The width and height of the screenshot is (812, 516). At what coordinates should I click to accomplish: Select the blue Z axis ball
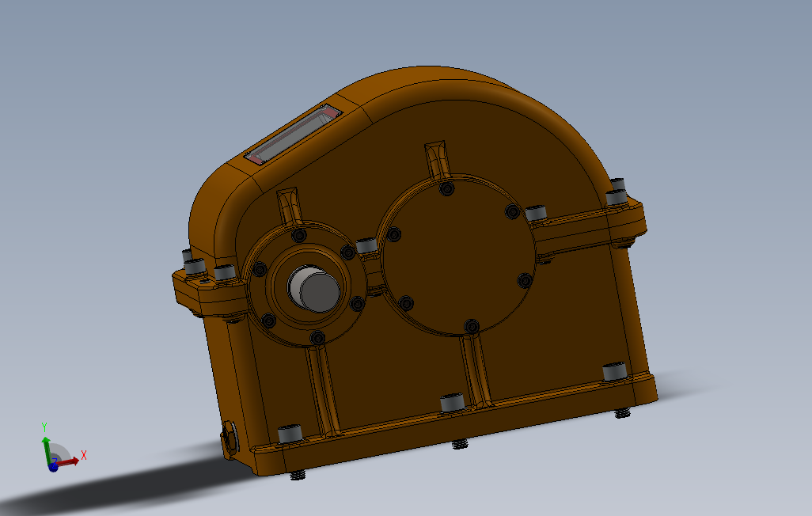click(53, 467)
